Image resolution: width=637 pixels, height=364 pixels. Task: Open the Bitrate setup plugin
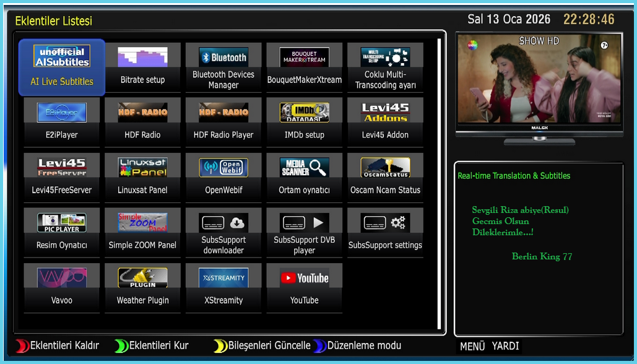pyautogui.click(x=142, y=67)
